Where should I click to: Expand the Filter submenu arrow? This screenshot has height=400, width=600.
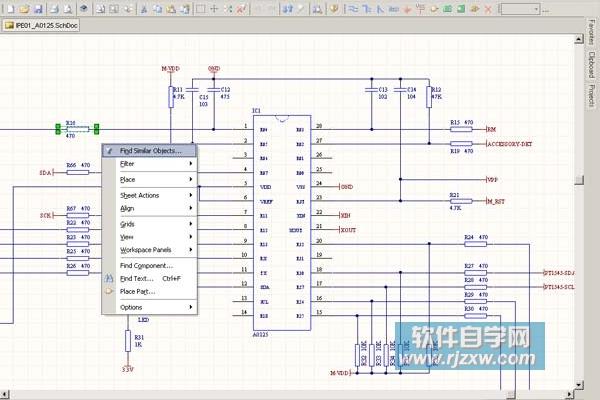[x=191, y=163]
